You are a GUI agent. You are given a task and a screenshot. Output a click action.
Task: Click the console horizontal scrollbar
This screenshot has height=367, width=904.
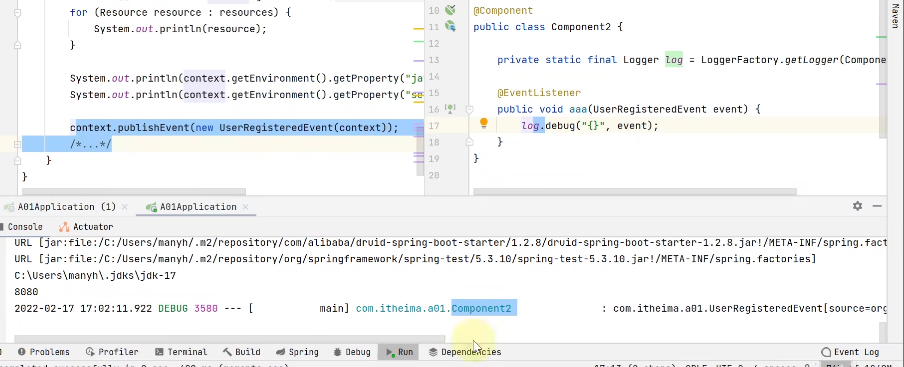(x=229, y=339)
